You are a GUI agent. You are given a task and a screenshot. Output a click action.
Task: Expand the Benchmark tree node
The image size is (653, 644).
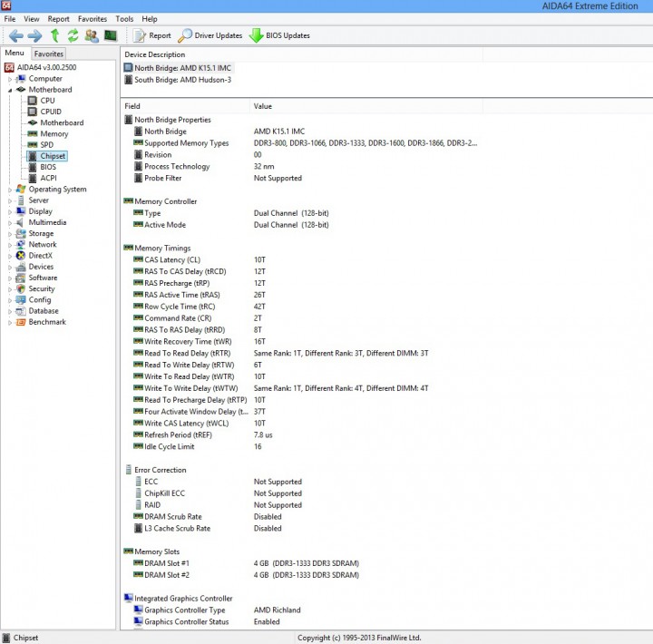10,322
